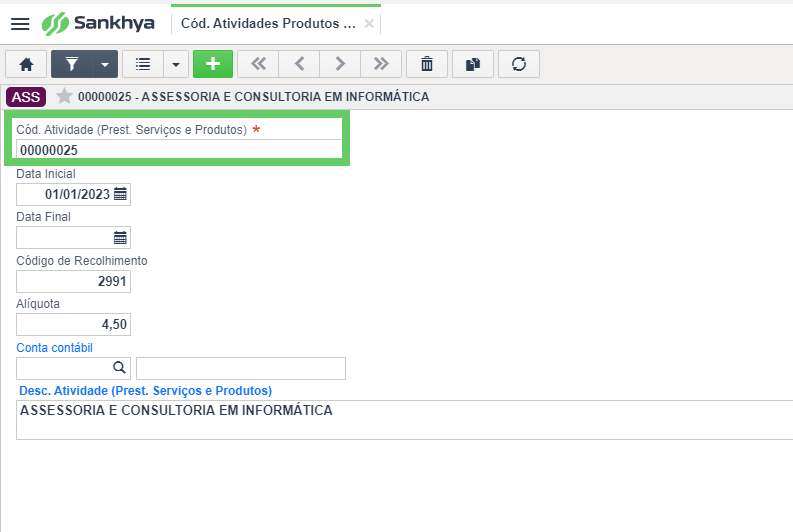Viewport: 793px width, 532px height.
Task: Delete the record with trash icon
Action: click(x=427, y=64)
